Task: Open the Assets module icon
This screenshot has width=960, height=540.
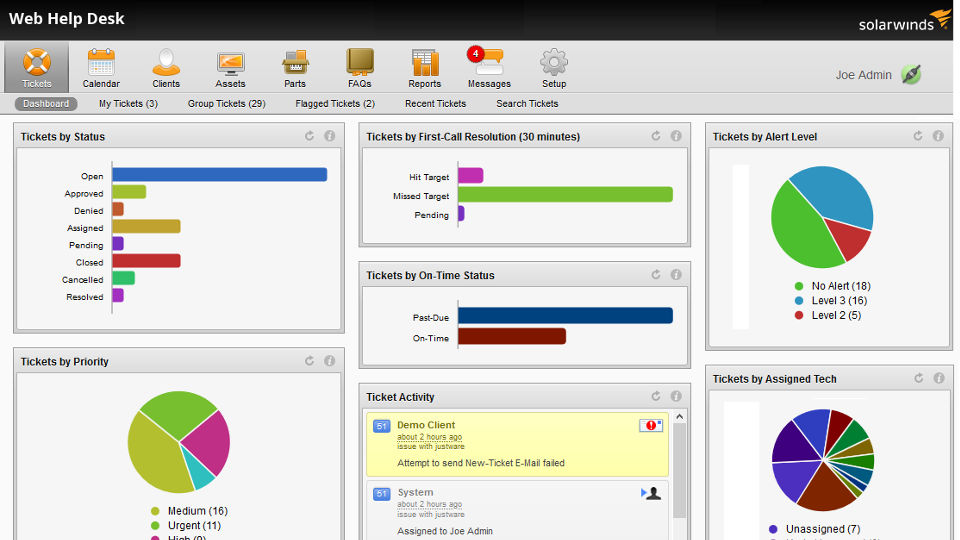Action: point(230,65)
